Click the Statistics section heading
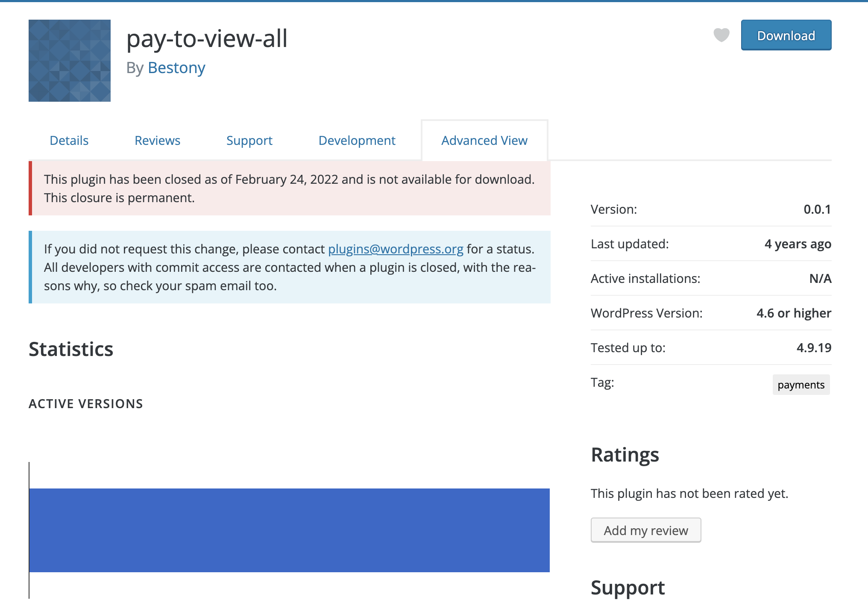 71,349
